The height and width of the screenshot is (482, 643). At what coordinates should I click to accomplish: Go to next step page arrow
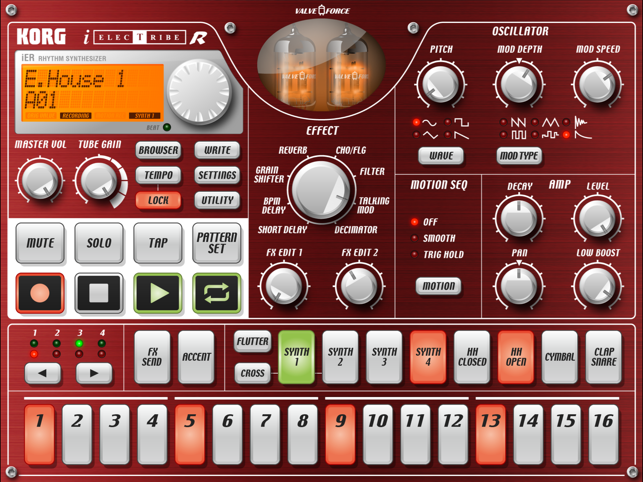tap(94, 373)
